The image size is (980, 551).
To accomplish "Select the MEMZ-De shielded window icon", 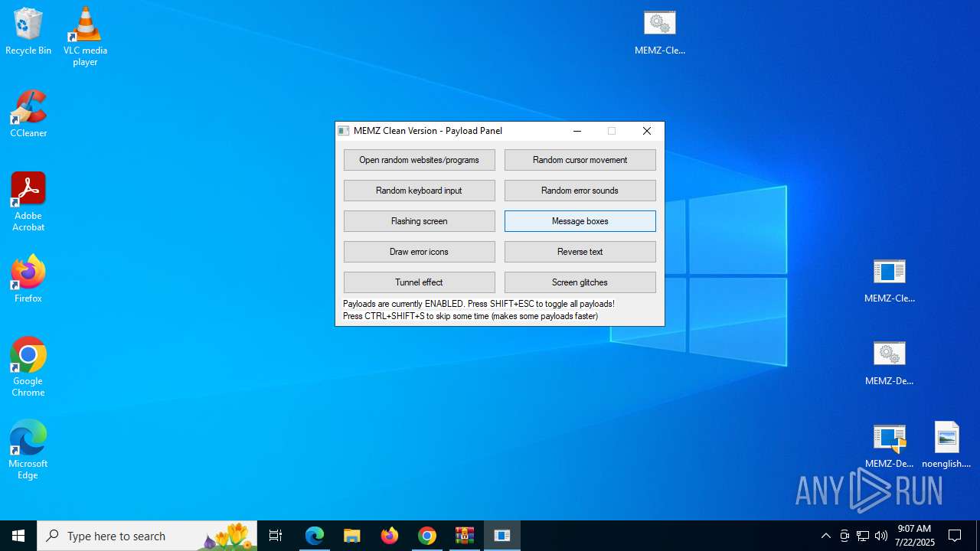I will 890,445.
